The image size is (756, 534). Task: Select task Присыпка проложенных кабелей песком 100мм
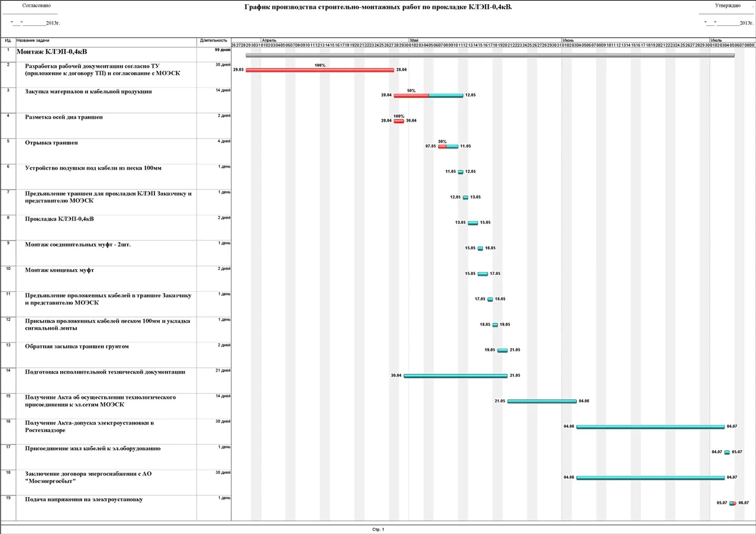[108, 324]
